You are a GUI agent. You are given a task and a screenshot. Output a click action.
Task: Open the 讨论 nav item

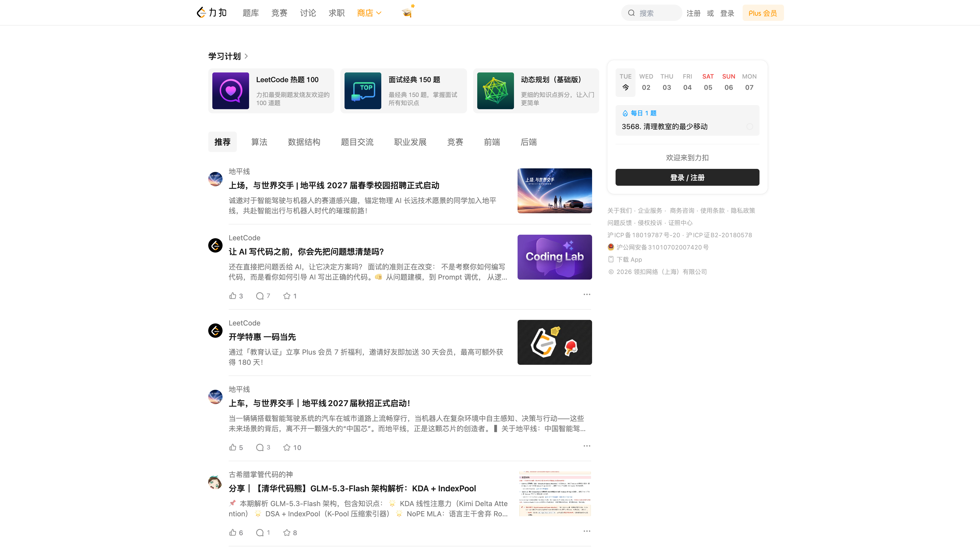[308, 13]
